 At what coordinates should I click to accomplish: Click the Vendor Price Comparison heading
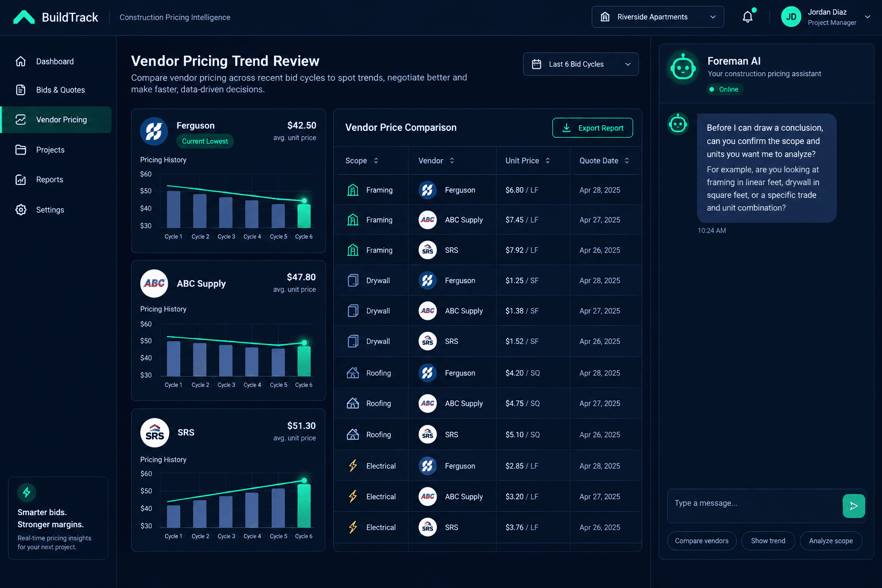401,127
